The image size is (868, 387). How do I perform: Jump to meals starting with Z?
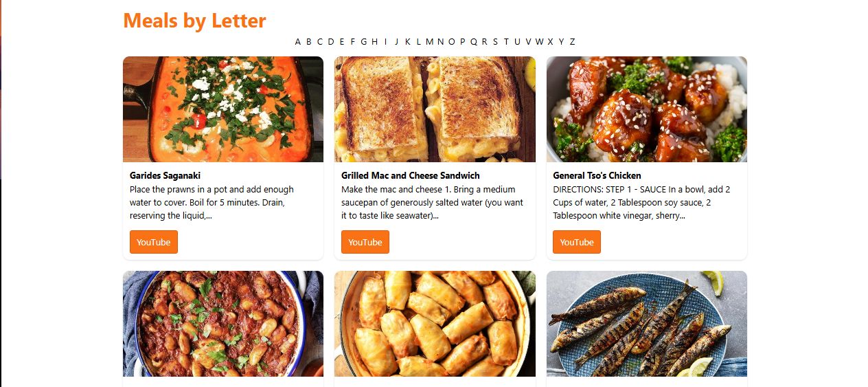click(x=572, y=41)
